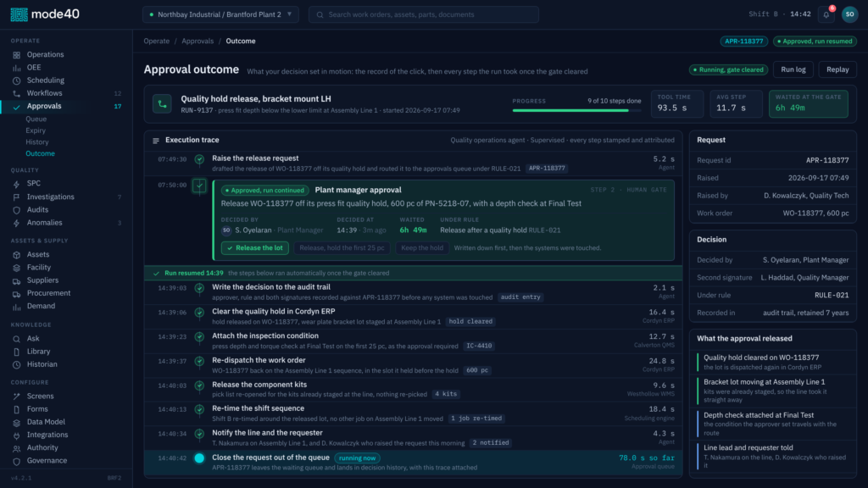Click the Library document icon
Image resolution: width=868 pixels, height=488 pixels.
(x=17, y=352)
